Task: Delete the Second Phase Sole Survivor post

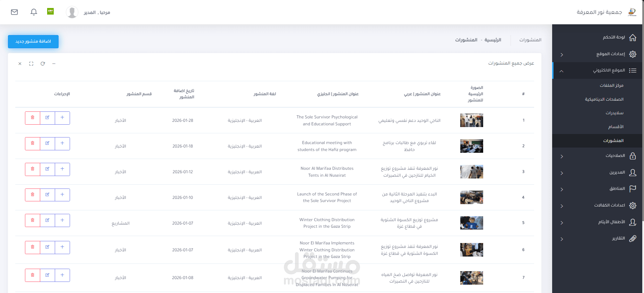Action: (33, 195)
